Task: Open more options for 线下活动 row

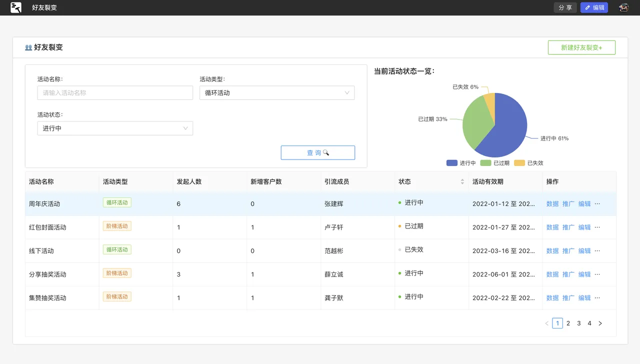Action: (x=597, y=250)
